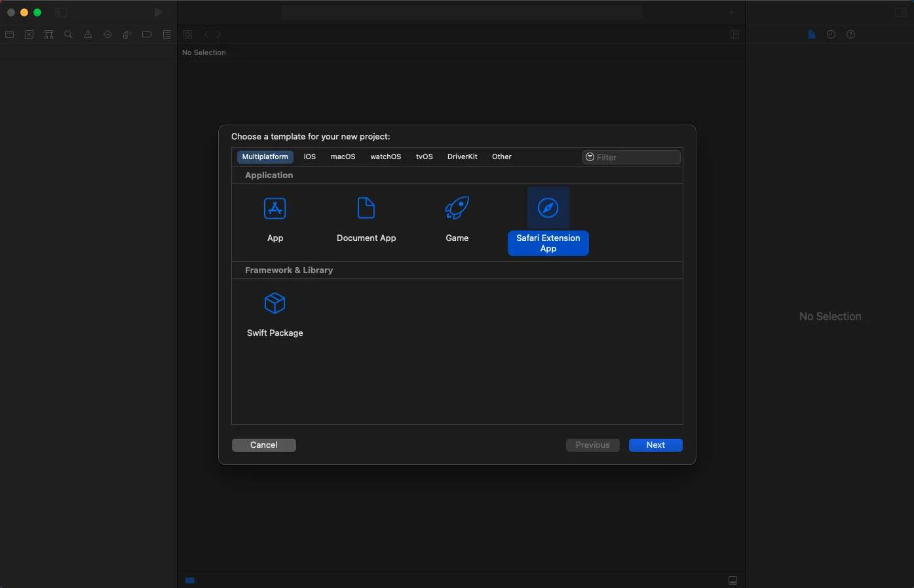Open the Breakpoint navigator

click(147, 35)
